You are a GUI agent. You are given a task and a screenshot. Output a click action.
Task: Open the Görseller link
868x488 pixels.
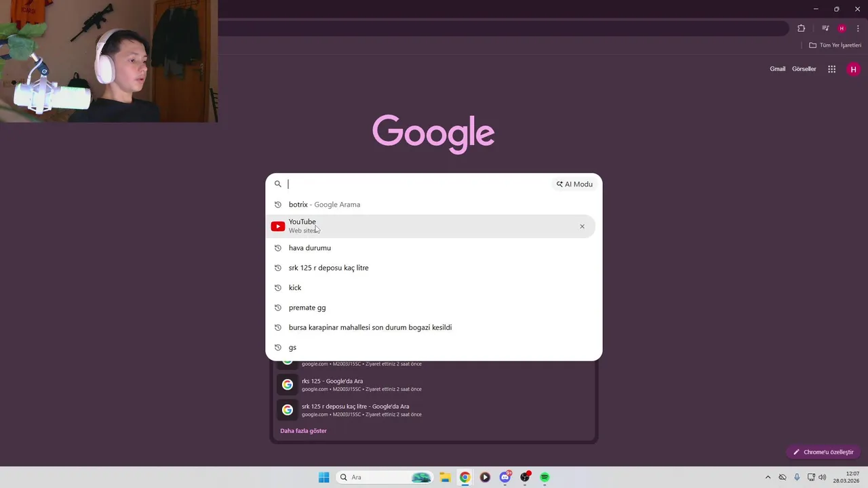[x=804, y=69]
